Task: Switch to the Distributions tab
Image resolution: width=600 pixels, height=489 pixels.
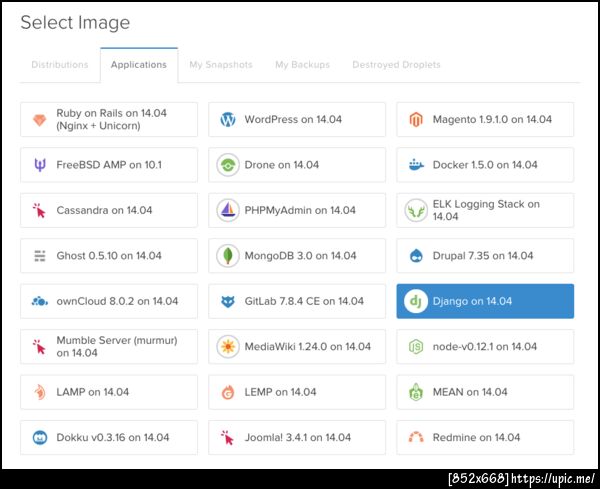Action: pyautogui.click(x=60, y=65)
